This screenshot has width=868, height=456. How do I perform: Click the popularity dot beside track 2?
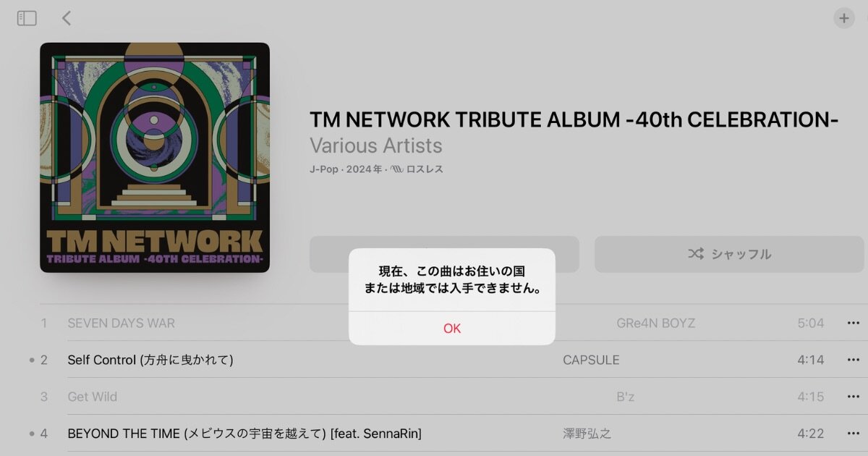click(32, 360)
